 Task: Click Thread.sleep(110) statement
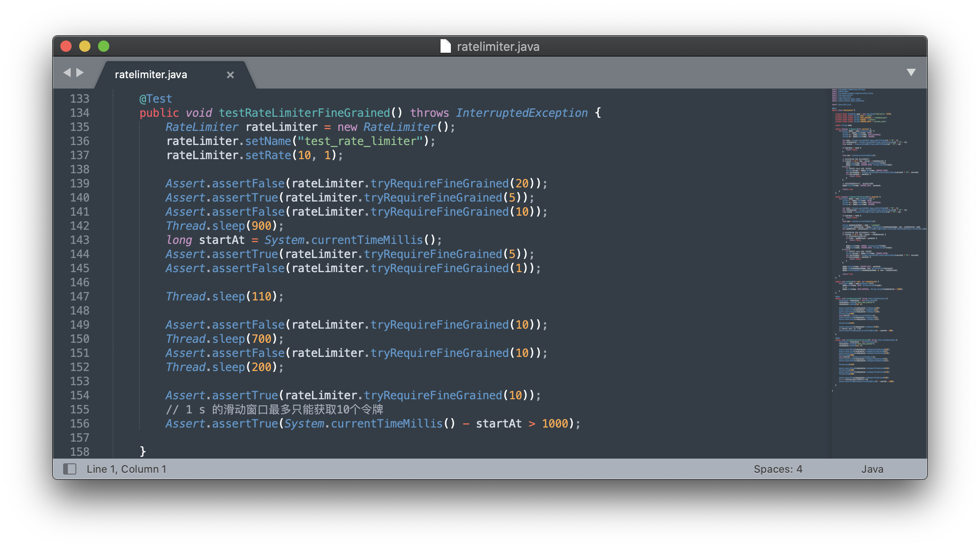224,297
